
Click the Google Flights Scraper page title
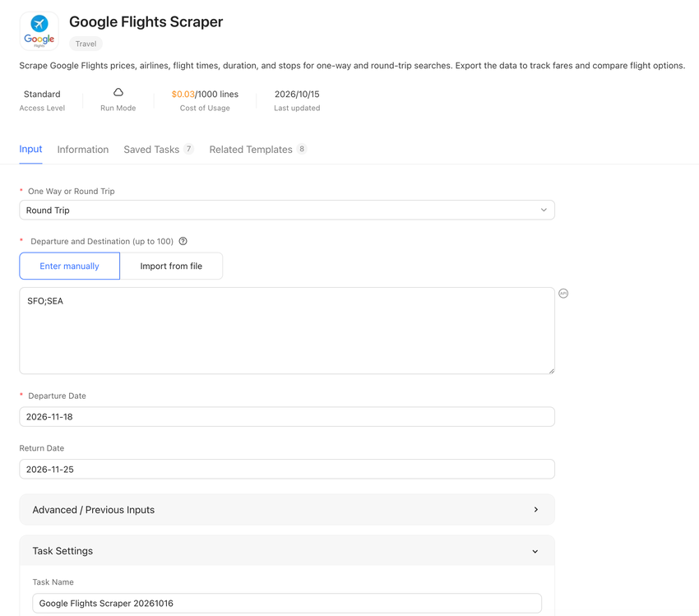146,22
